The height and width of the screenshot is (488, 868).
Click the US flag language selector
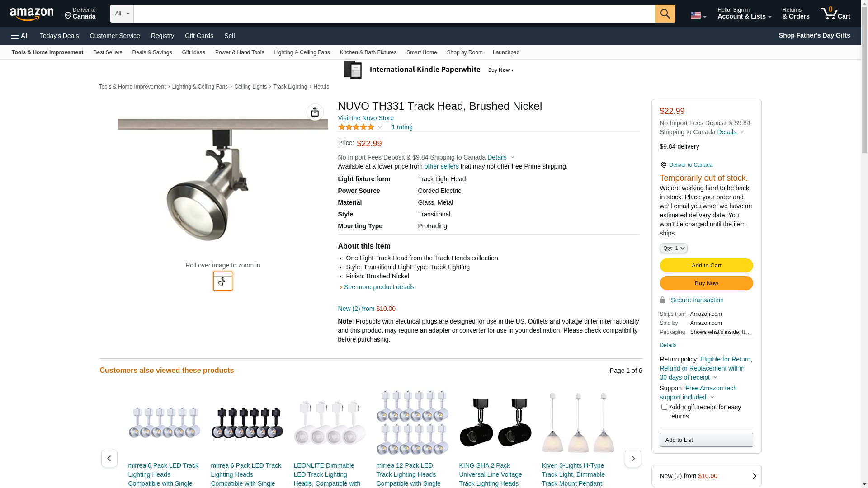click(698, 16)
